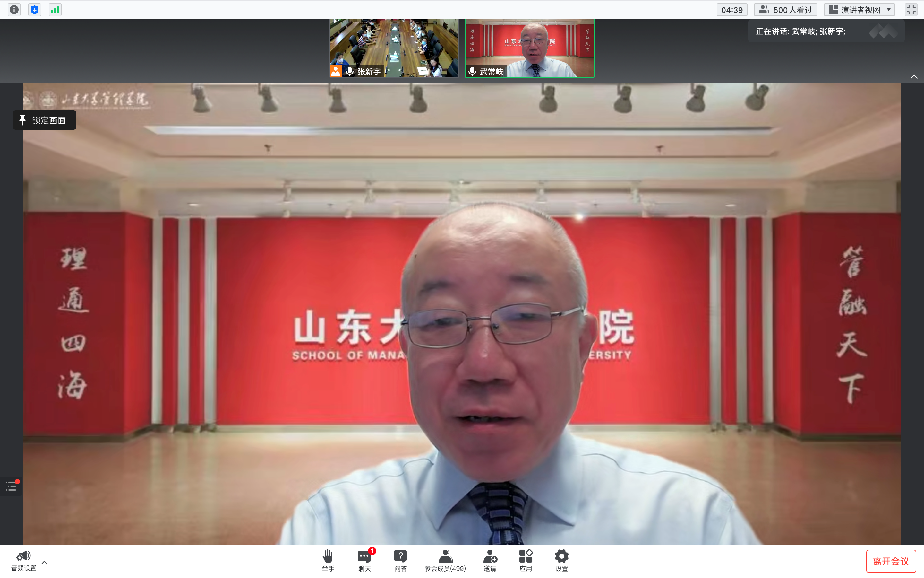Collapse the video thumbnail strip
The image size is (924, 578).
tap(914, 77)
